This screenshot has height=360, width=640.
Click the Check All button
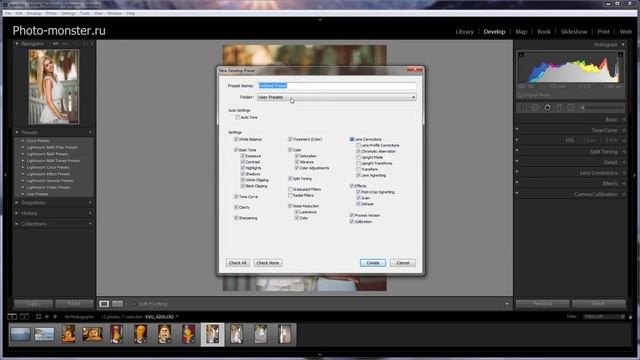click(x=238, y=263)
